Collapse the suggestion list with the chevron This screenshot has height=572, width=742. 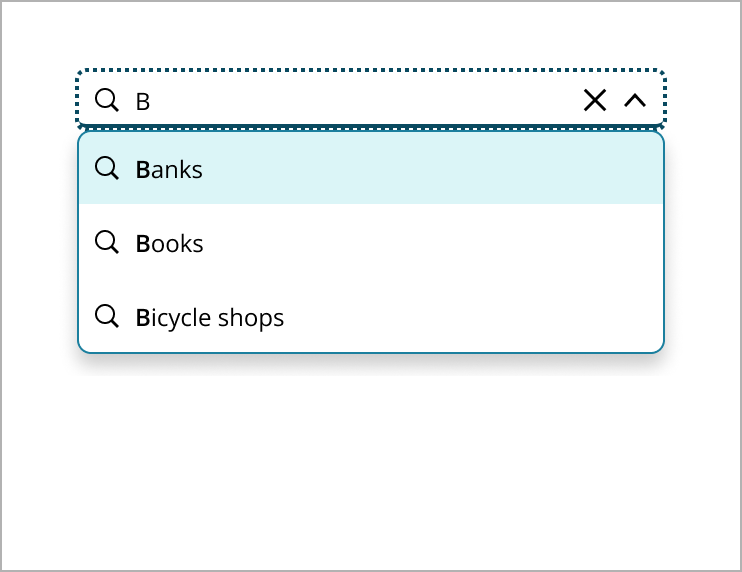[x=634, y=100]
